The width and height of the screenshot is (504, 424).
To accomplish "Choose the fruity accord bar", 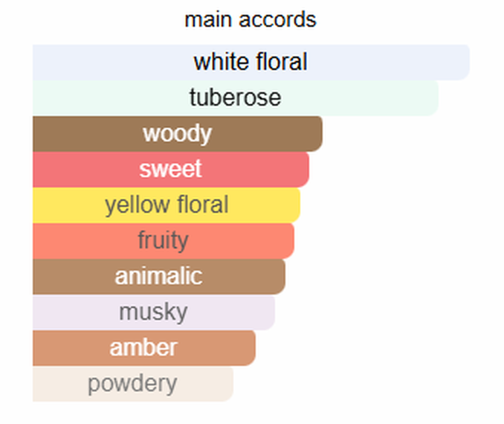I will (x=164, y=240).
